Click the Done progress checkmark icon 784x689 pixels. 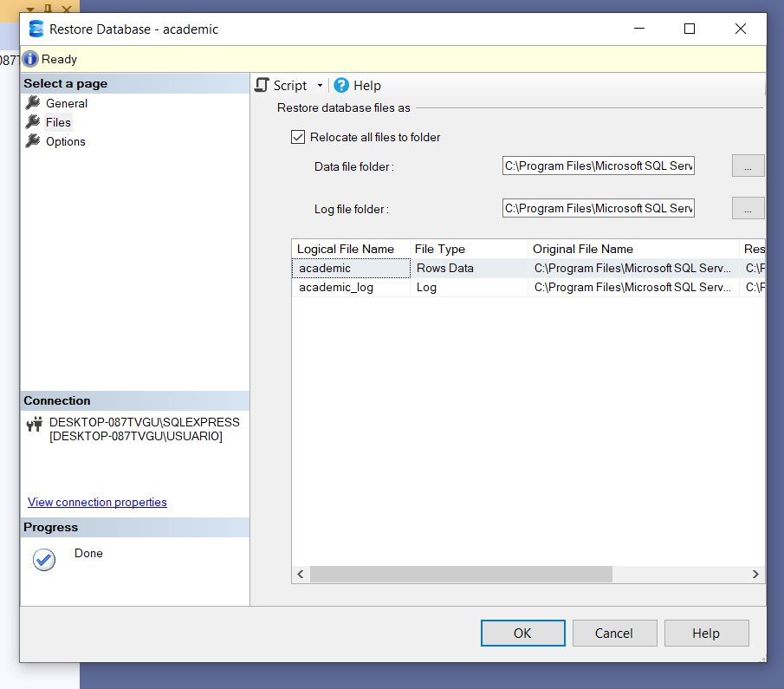click(44, 559)
